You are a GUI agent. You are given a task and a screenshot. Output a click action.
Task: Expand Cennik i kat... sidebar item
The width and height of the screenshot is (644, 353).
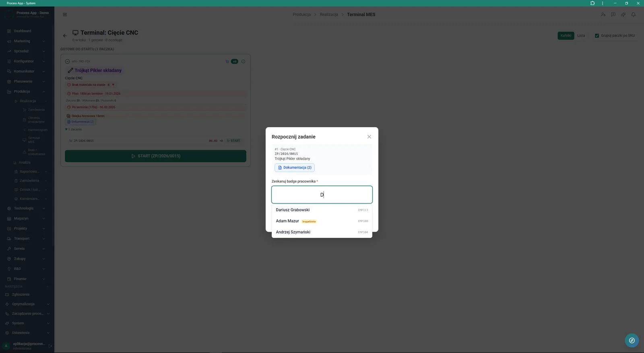31,190
